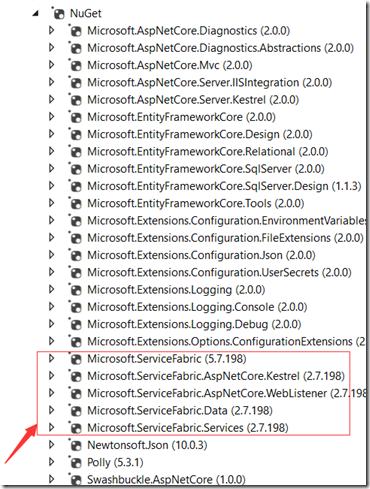Screen dimensions: 370x489
Task: Select Microsoft.AspNetCore.Server.Kestrel (2.0.0) package
Action: click(193, 100)
